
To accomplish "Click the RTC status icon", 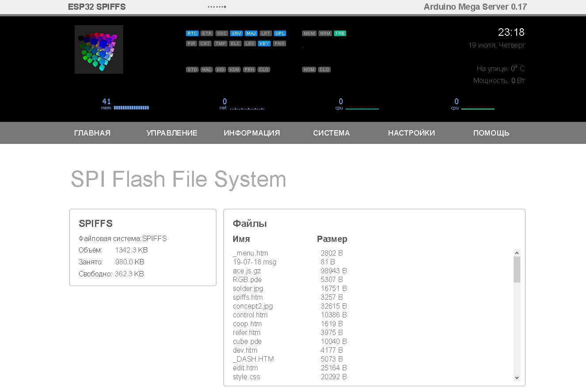I will point(192,33).
